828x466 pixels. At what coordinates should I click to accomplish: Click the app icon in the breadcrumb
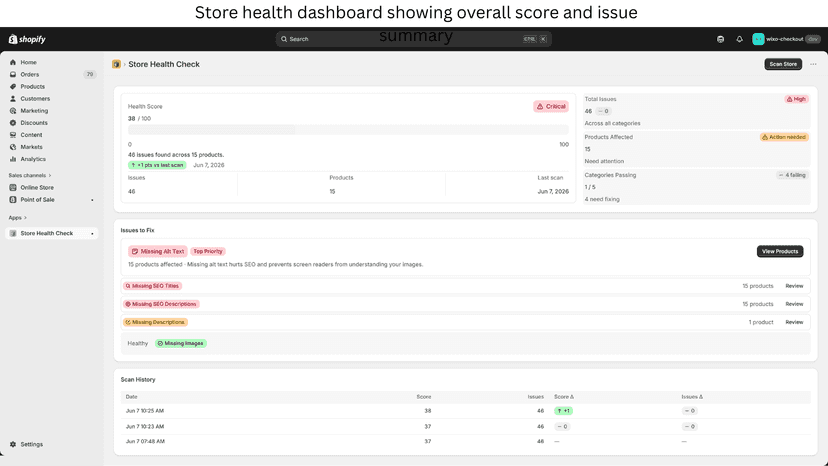click(116, 64)
